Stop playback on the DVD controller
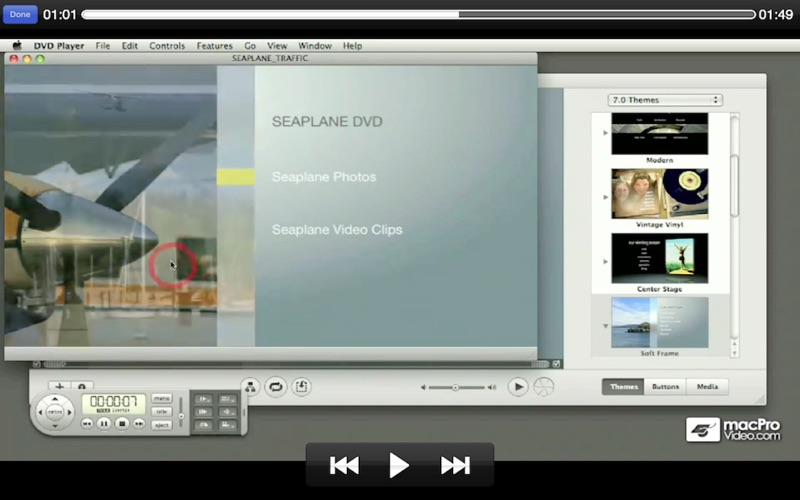This screenshot has height=500, width=800. point(122,423)
